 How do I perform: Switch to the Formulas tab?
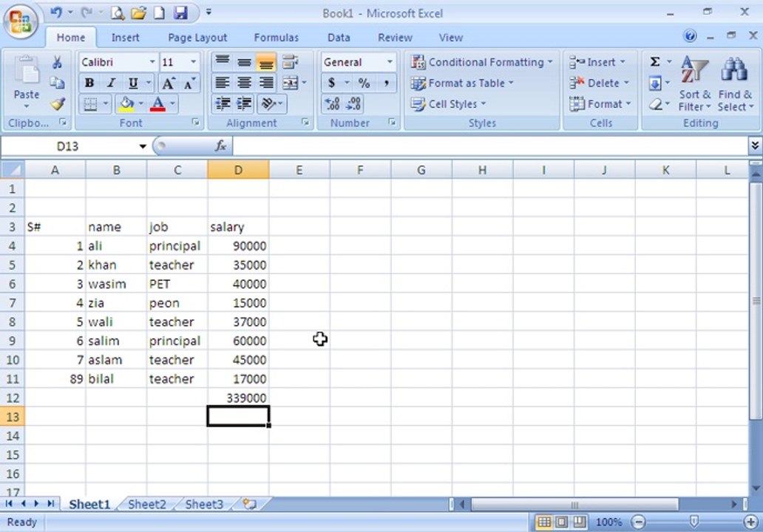coord(276,38)
